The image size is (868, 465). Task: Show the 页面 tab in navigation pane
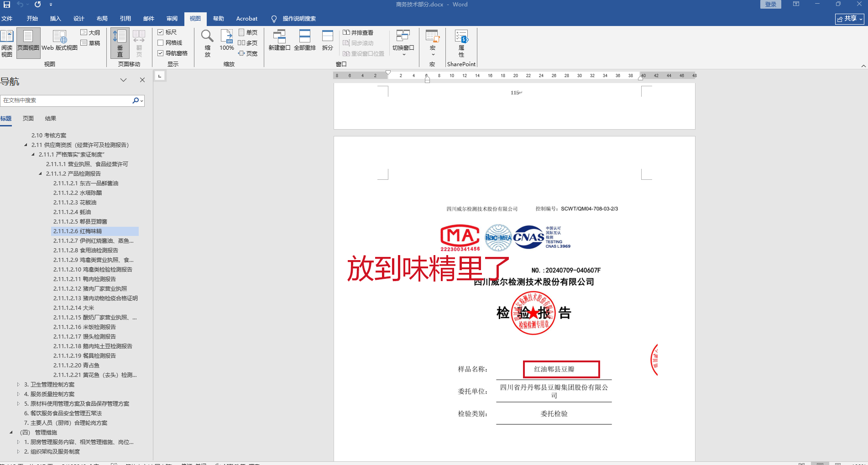(x=28, y=119)
